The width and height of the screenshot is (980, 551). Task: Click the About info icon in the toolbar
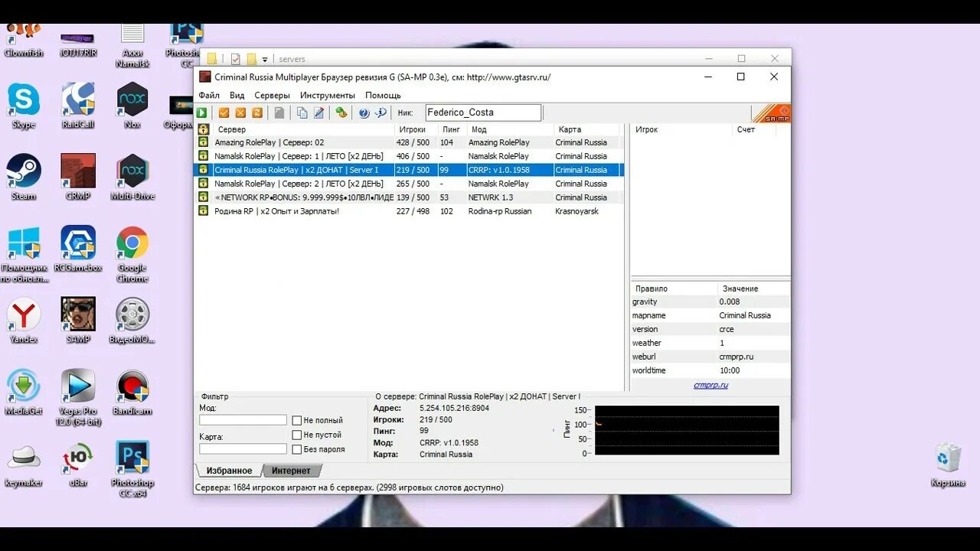[x=381, y=112]
